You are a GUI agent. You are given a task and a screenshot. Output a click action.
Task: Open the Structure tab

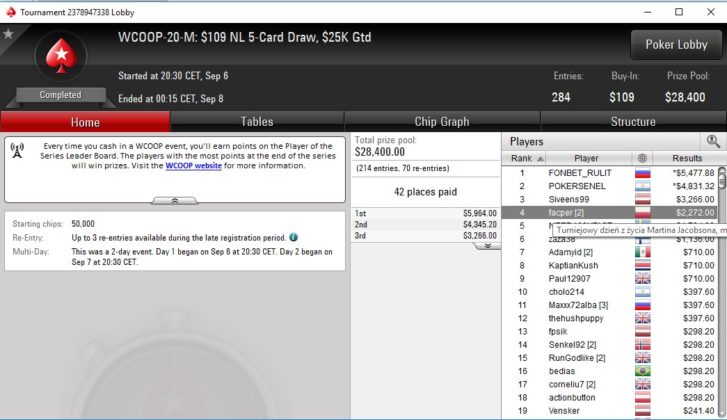(x=633, y=122)
